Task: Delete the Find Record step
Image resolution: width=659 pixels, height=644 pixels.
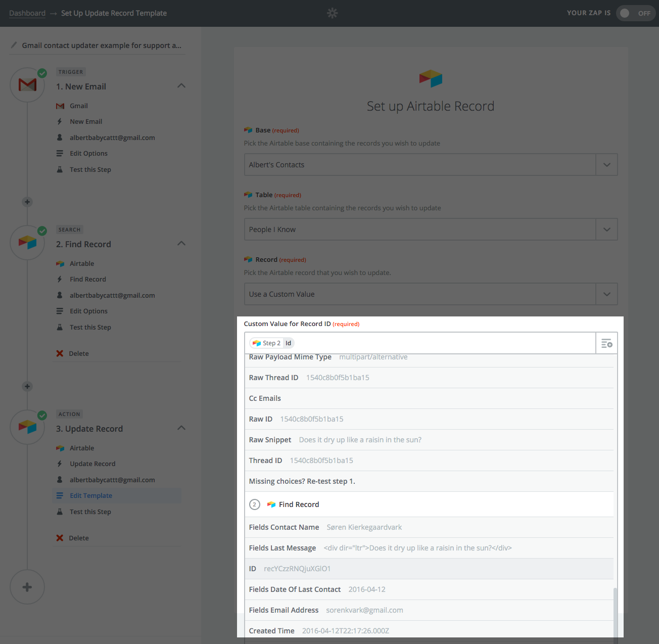Action: click(79, 353)
